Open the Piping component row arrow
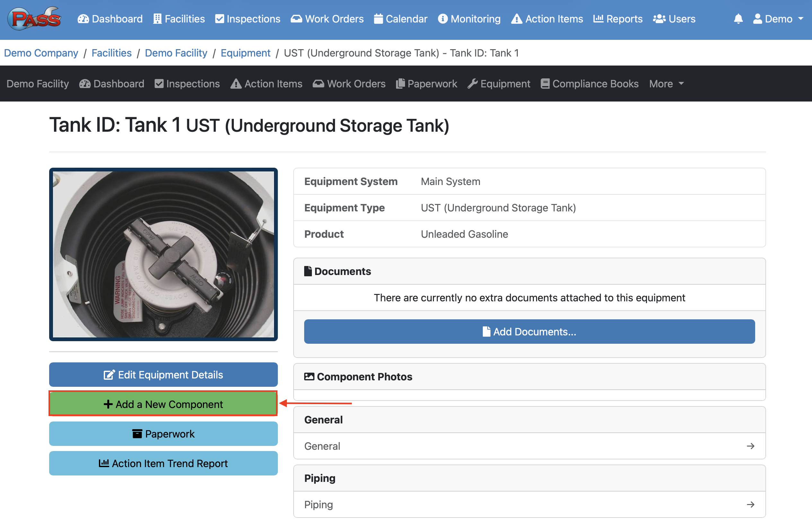The image size is (812, 523). [x=750, y=504]
